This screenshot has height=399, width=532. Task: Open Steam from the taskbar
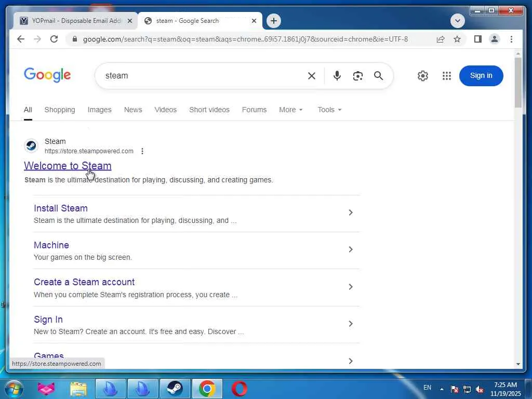click(175, 389)
